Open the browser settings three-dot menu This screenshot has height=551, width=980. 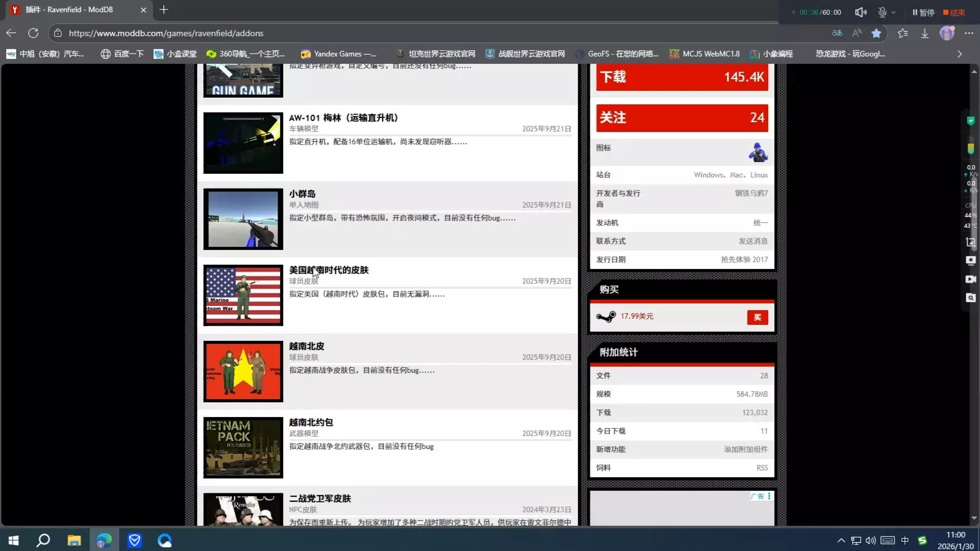point(969,33)
